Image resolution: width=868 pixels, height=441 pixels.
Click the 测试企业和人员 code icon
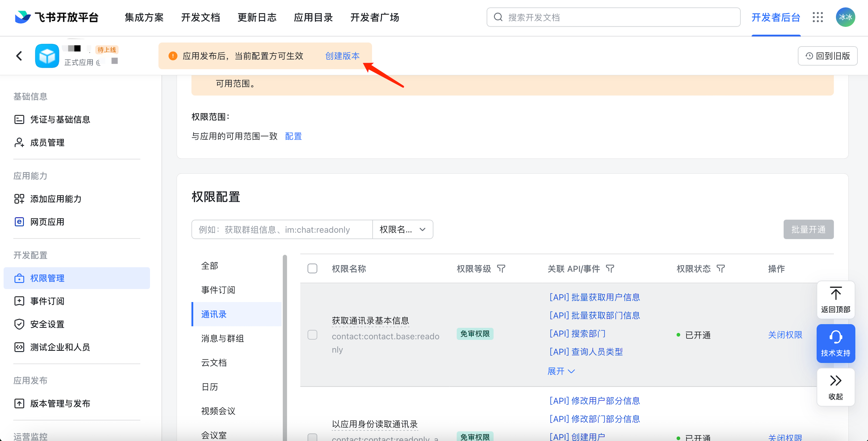tap(19, 347)
